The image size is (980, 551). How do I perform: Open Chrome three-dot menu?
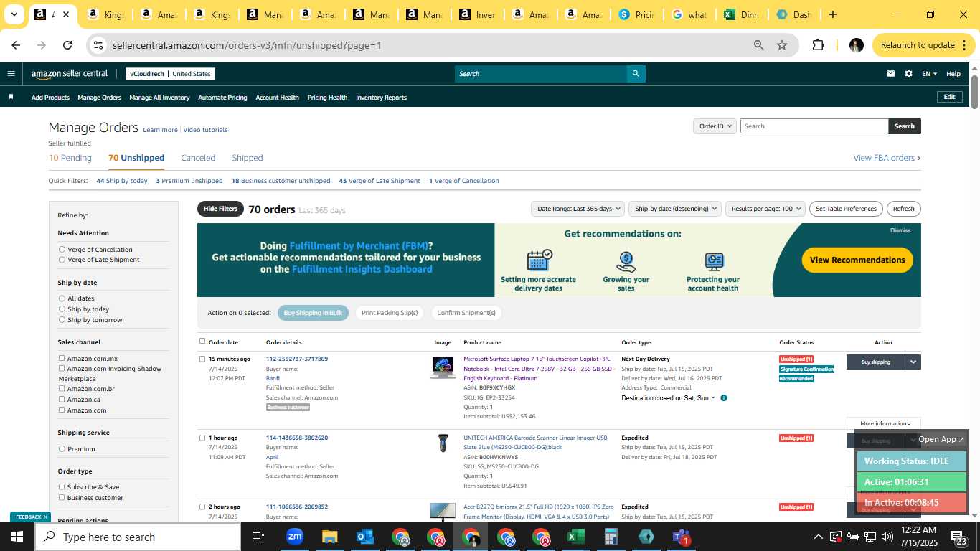click(963, 45)
